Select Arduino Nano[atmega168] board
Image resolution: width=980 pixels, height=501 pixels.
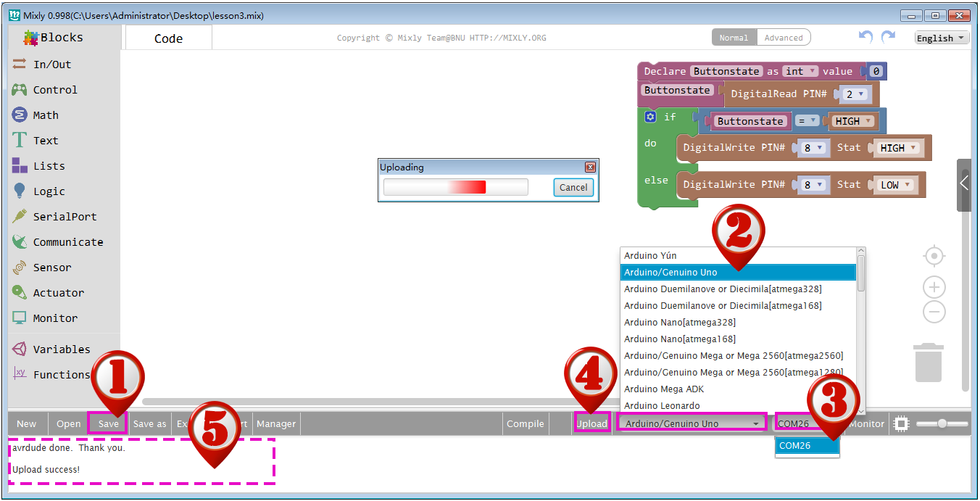[x=739, y=339]
